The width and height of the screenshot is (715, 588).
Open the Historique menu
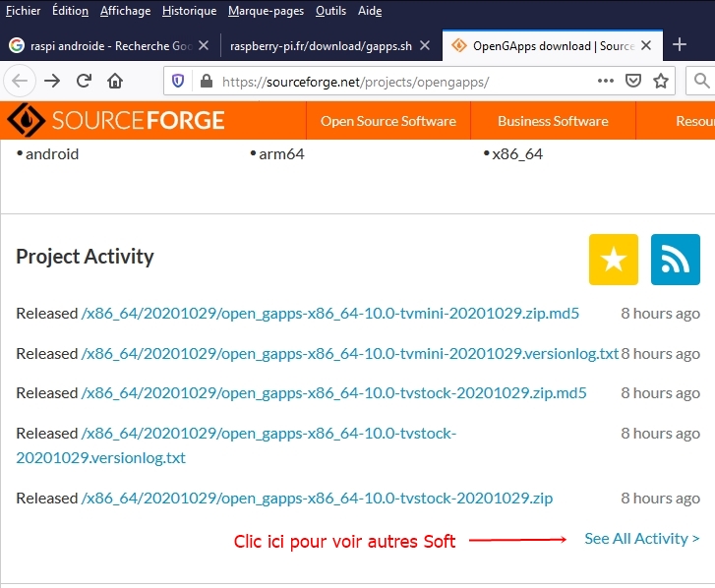coord(189,11)
